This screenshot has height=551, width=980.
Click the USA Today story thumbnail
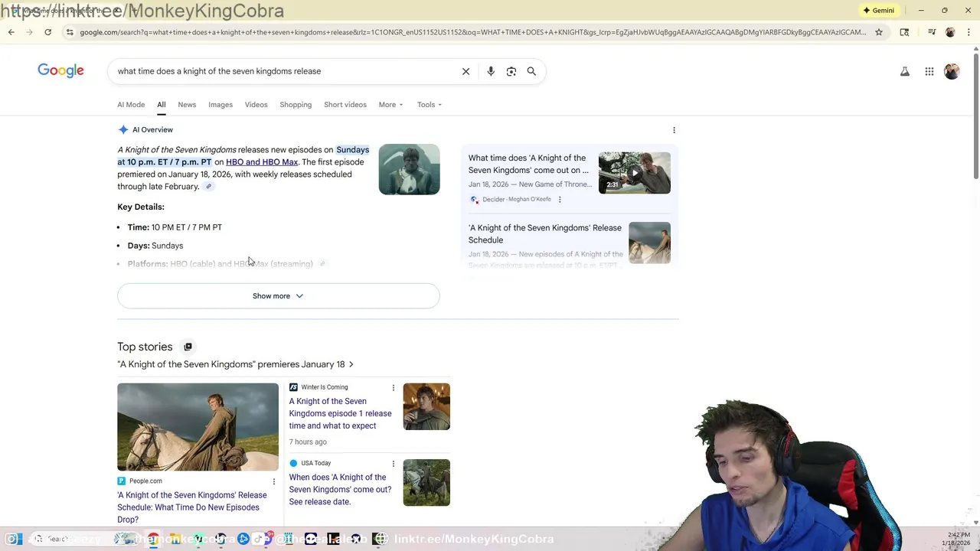click(426, 482)
